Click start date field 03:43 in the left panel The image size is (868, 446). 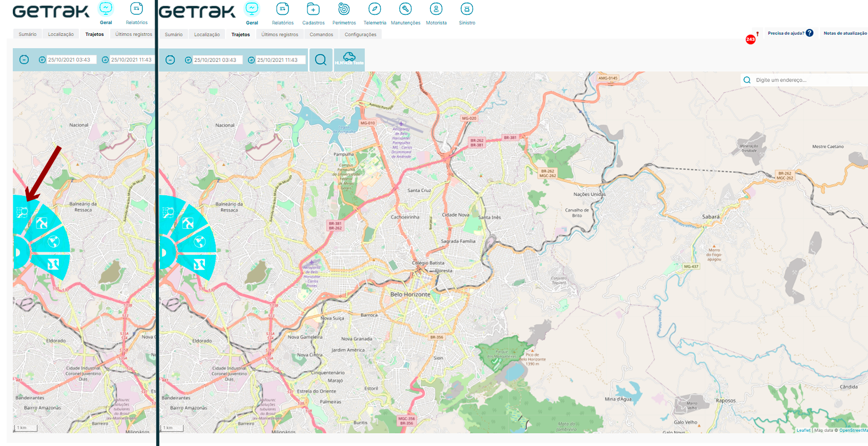point(71,60)
